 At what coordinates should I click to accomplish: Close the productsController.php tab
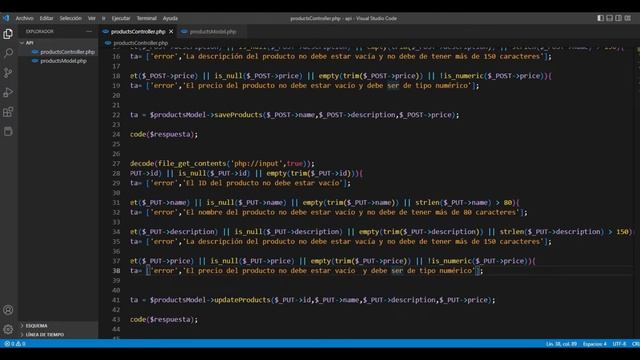[171, 31]
